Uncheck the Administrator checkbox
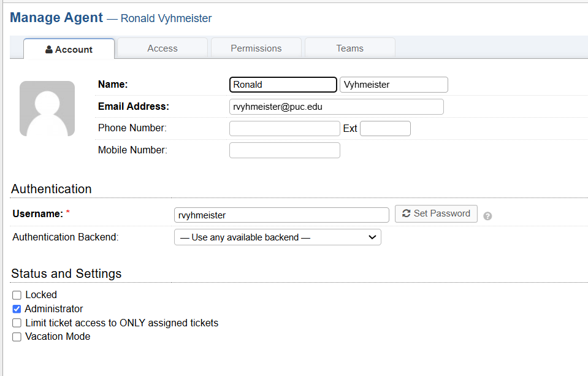This screenshot has height=376, width=588. pos(17,309)
